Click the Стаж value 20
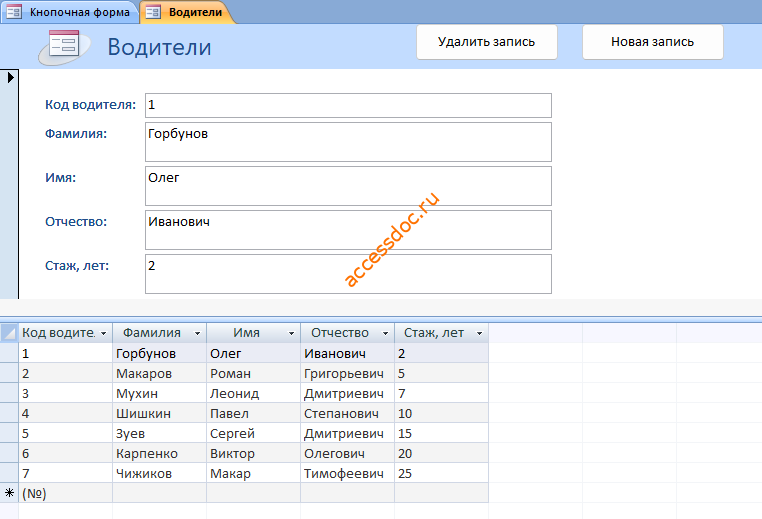 pyautogui.click(x=441, y=453)
